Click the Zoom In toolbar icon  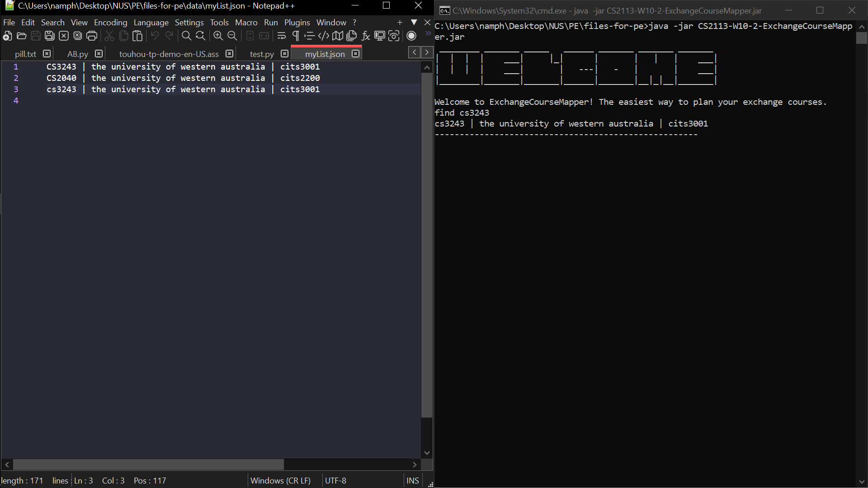(x=218, y=36)
